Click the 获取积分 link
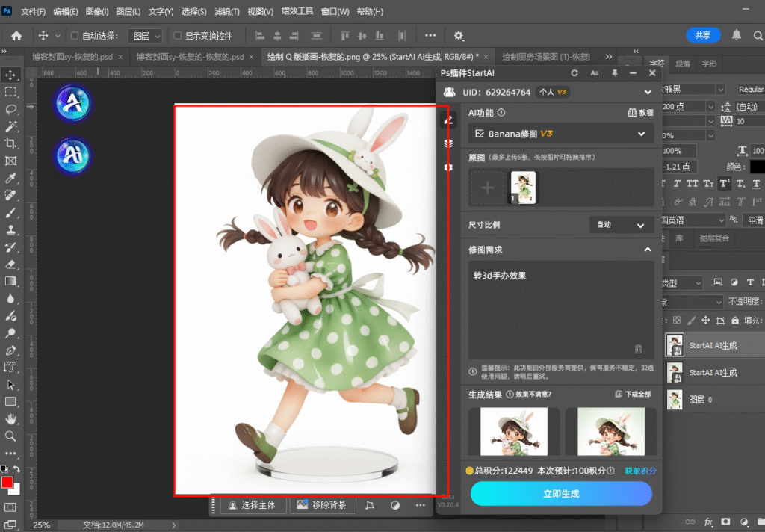 click(x=639, y=471)
